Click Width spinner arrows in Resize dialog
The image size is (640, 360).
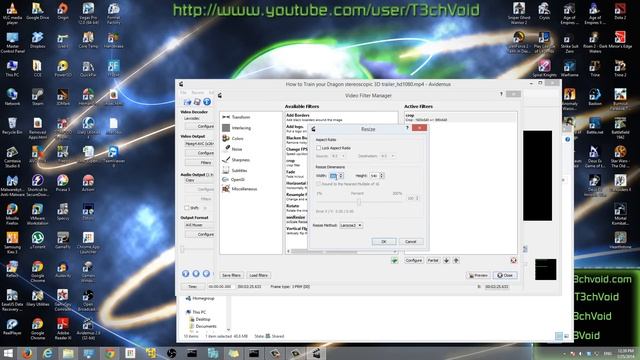click(341, 176)
